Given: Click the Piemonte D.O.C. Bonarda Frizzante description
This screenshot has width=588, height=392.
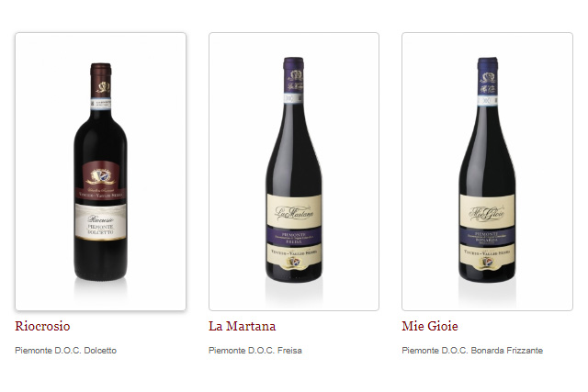Looking at the screenshot, I should click(472, 351).
